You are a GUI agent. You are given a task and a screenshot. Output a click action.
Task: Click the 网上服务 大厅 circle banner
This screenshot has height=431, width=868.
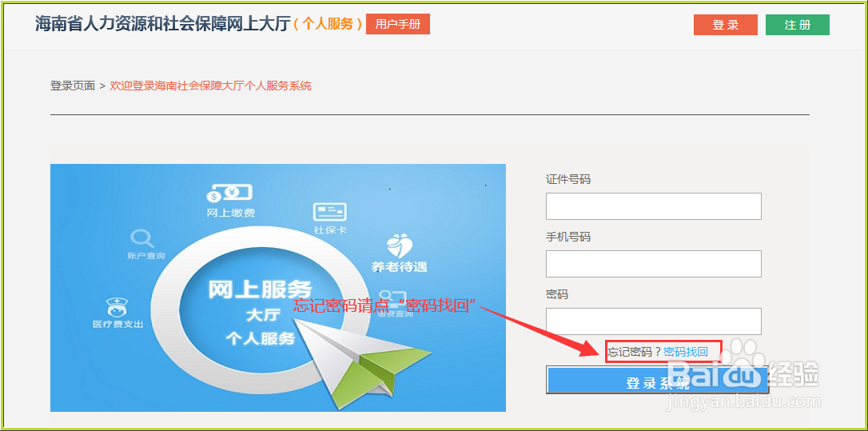click(x=261, y=312)
